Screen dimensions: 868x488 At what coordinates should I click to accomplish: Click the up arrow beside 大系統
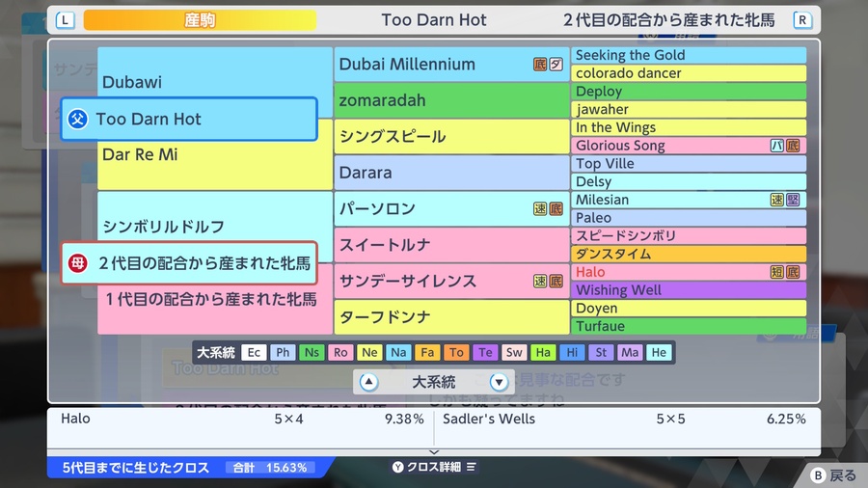(x=368, y=382)
